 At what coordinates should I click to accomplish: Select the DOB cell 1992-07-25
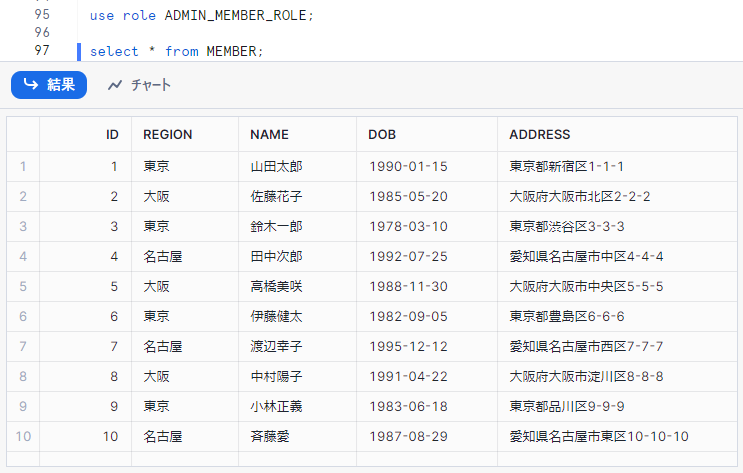427,256
